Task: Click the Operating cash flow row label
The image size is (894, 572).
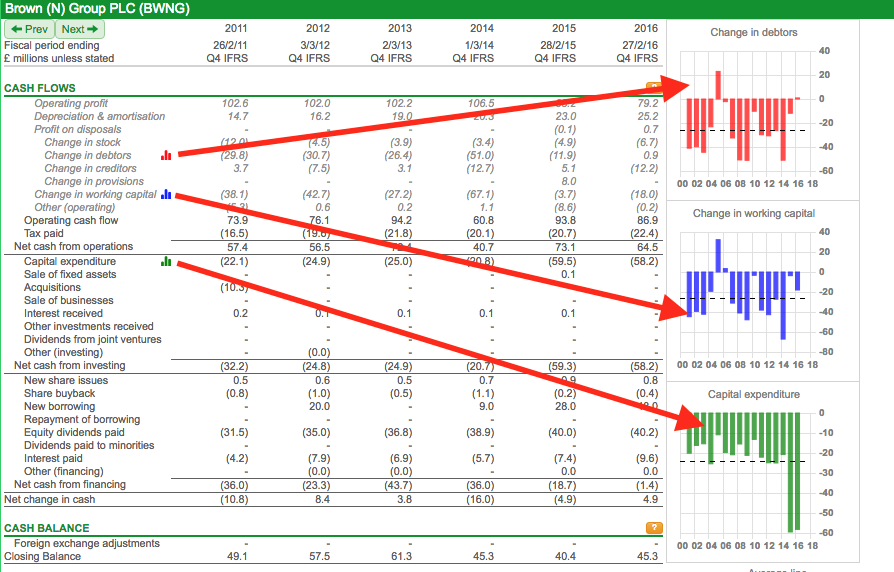Action: tap(71, 220)
